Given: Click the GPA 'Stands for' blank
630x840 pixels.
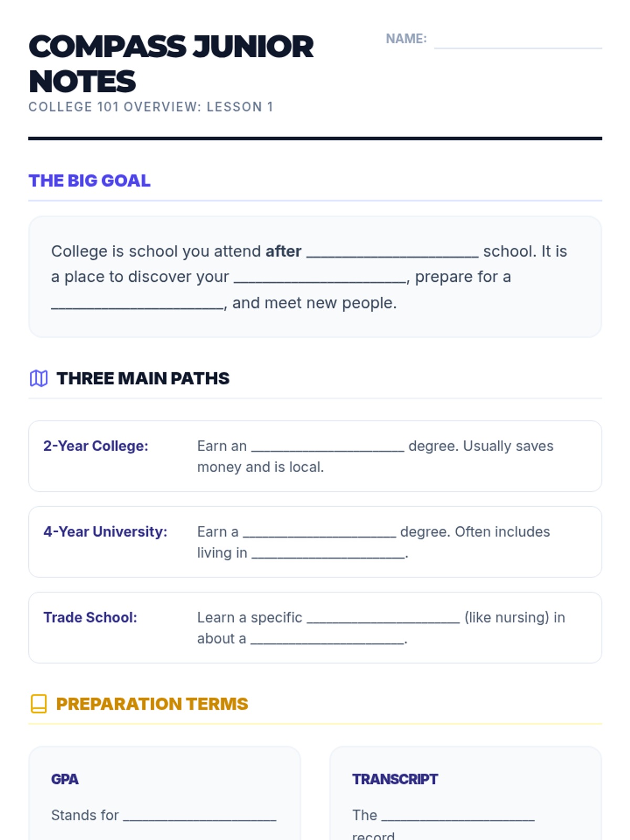Looking at the screenshot, I should pyautogui.click(x=199, y=815).
